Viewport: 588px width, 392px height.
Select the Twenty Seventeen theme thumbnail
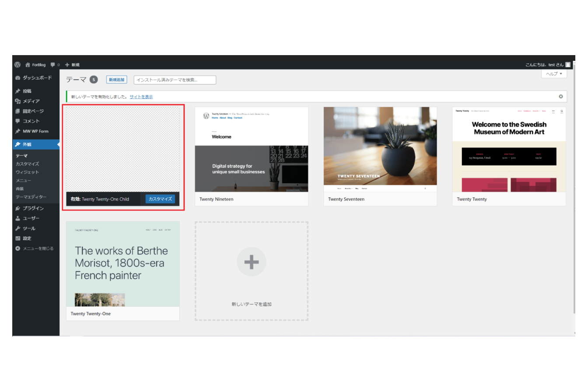[x=380, y=149]
